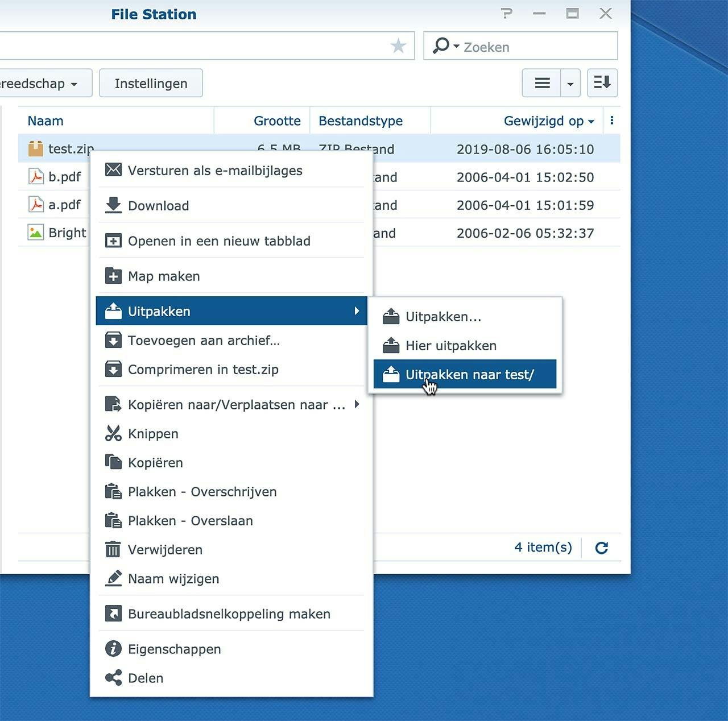Click the refresh icon next to 4 item(s)
728x721 pixels.
[601, 548]
